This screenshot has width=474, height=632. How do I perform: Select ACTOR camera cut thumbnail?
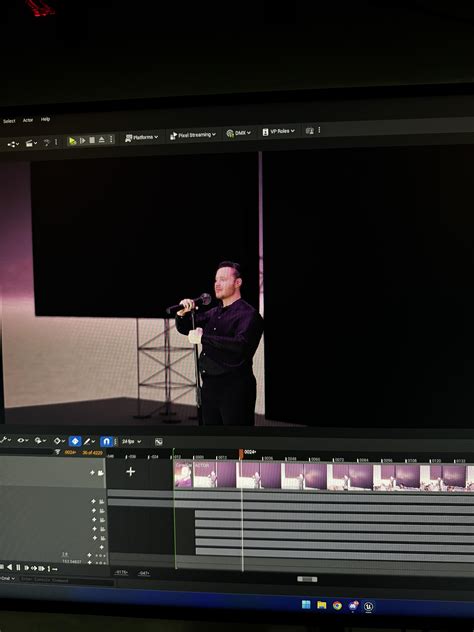click(214, 475)
